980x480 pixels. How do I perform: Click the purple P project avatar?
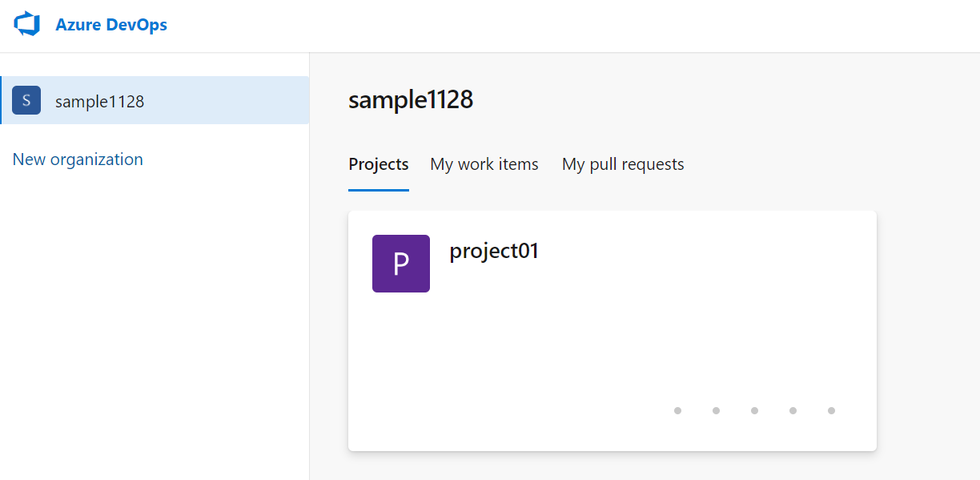click(x=401, y=264)
